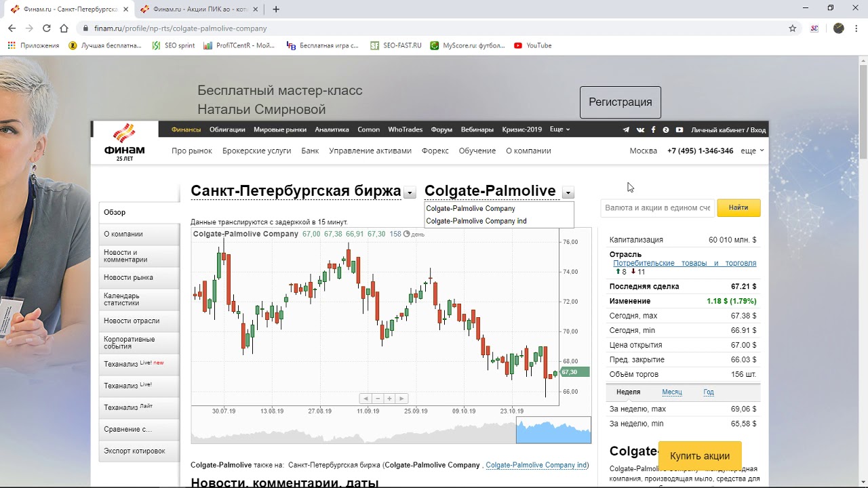Open 'Новости и комментарии' sidebar item
The image size is (868, 488).
coord(140,256)
